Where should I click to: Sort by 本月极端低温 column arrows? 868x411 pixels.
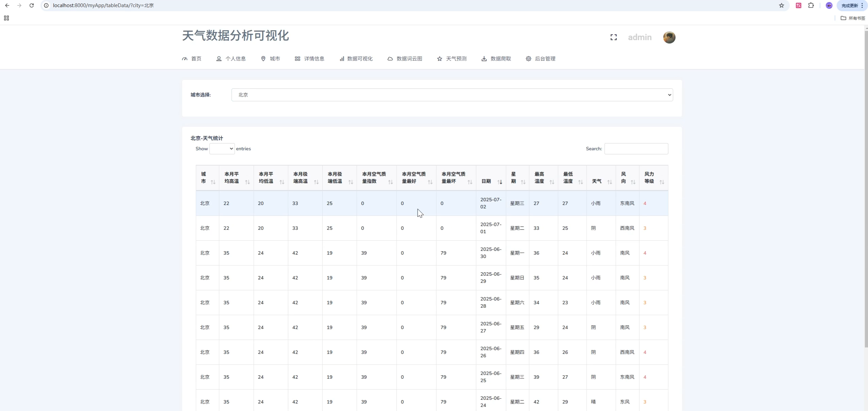pyautogui.click(x=351, y=182)
